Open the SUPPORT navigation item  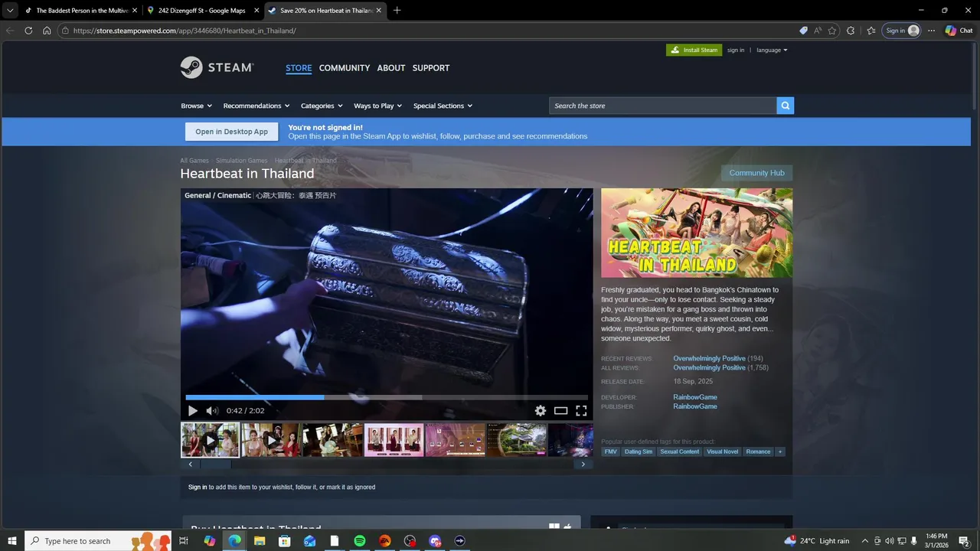coord(431,68)
